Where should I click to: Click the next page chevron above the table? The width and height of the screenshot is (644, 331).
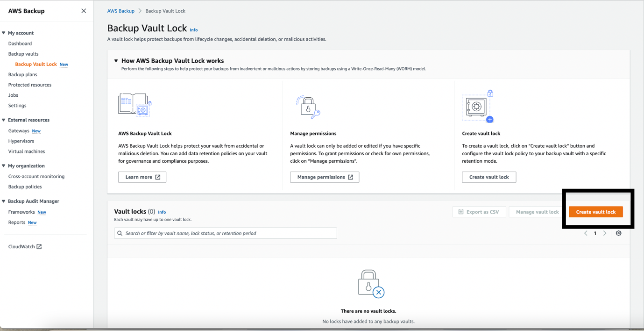coord(605,233)
